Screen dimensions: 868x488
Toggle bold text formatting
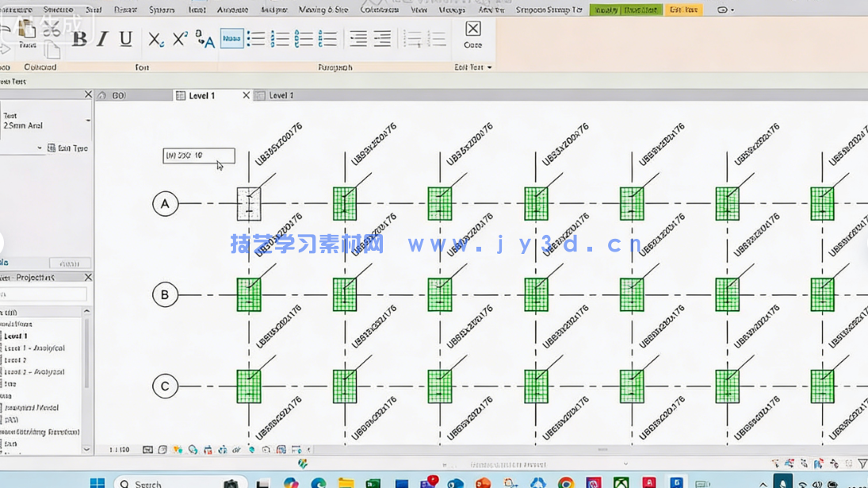(x=79, y=39)
